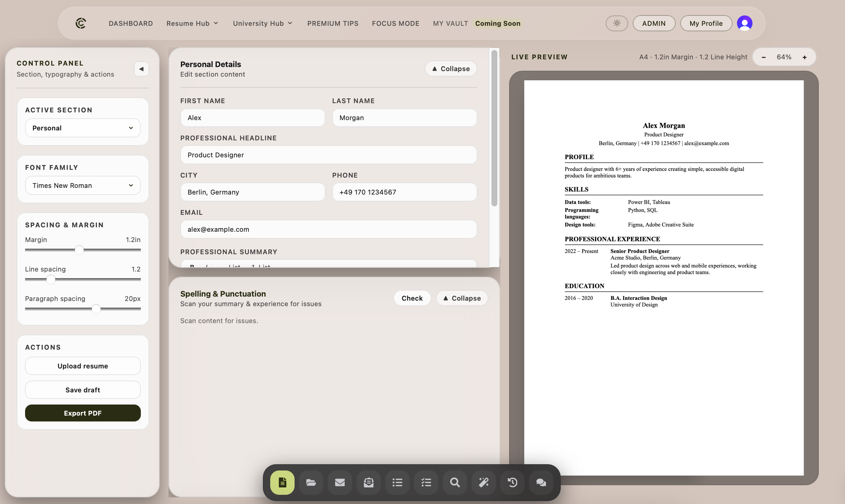
Task: Click the open envelope letter icon
Action: [369, 482]
